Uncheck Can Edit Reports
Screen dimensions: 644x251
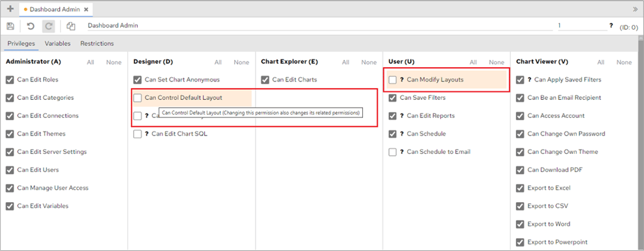click(x=393, y=116)
